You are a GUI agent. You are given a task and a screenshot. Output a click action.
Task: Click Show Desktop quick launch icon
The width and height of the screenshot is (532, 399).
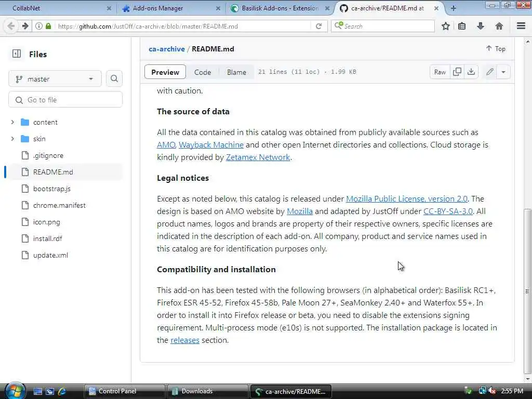point(37,391)
